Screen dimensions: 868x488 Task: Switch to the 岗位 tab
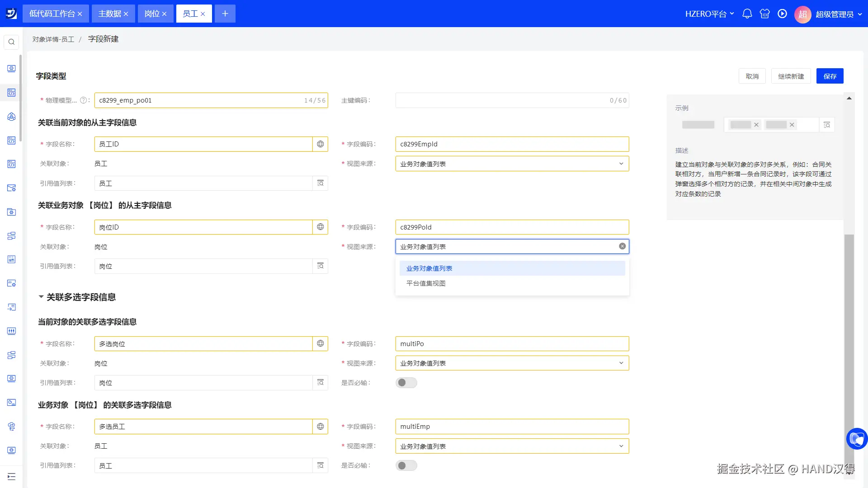pos(152,14)
